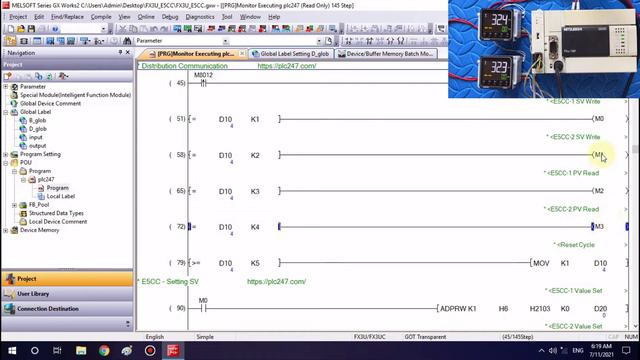Expand the Parameter tree node

[6, 87]
